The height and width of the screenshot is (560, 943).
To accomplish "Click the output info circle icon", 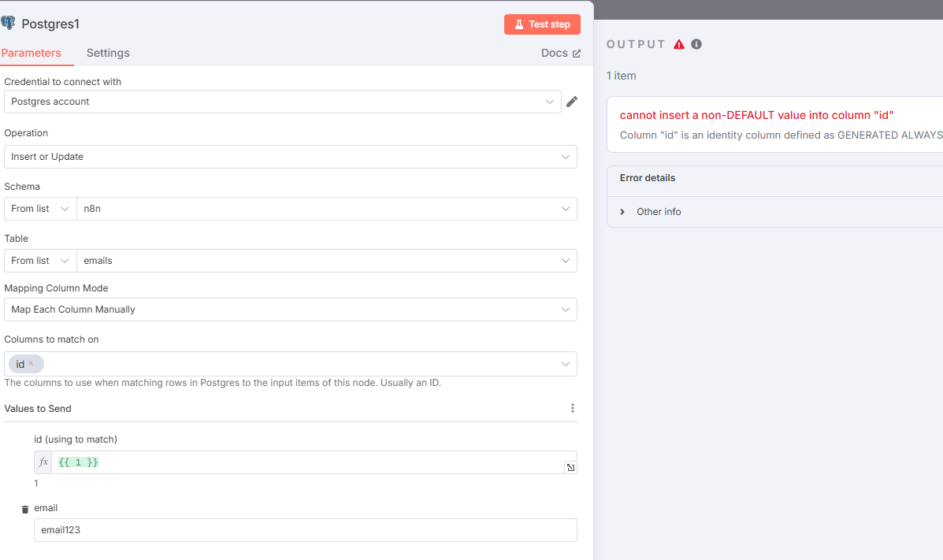I will 696,44.
